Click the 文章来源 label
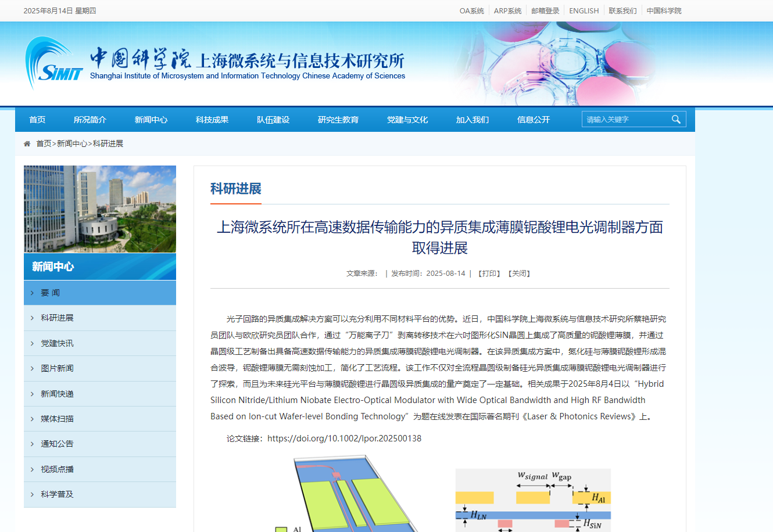Image resolution: width=773 pixels, height=532 pixels. [362, 274]
